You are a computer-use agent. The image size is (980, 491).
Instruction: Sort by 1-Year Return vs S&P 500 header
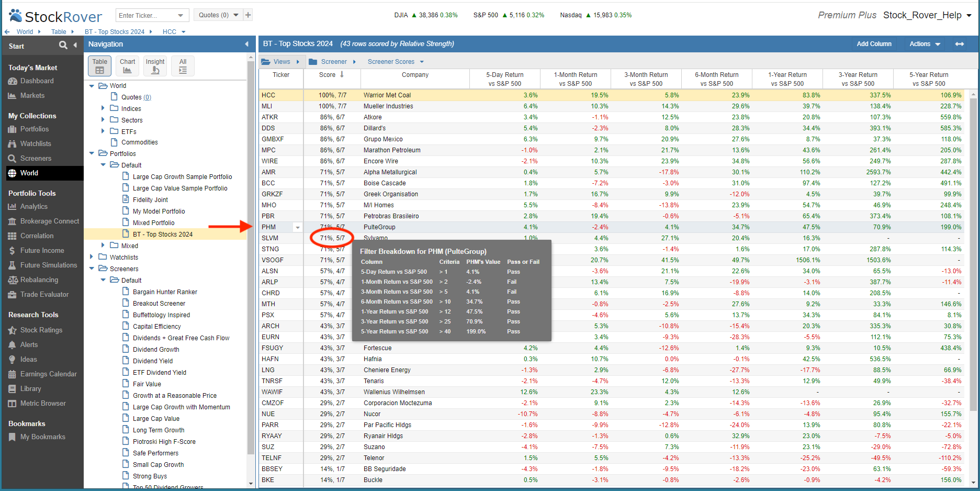click(787, 79)
